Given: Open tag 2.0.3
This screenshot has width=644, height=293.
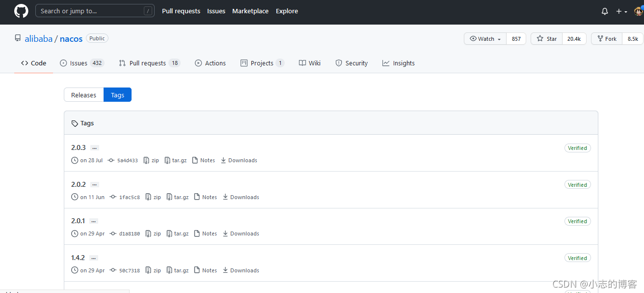Looking at the screenshot, I should tap(79, 147).
